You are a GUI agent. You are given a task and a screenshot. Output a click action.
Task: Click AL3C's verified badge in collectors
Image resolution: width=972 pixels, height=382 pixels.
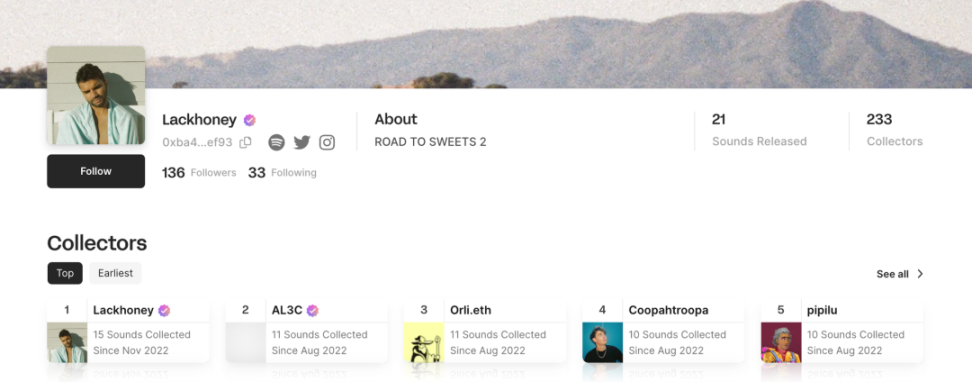pyautogui.click(x=313, y=310)
